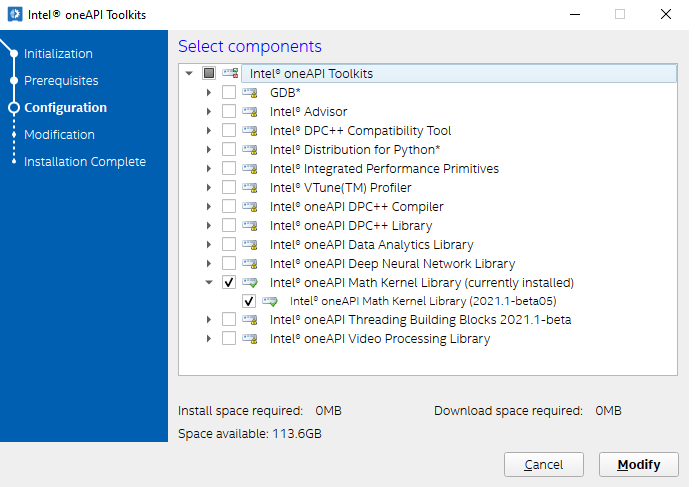Expand the Integrated Performance Primitives node
The height and width of the screenshot is (487, 695).
pos(209,169)
